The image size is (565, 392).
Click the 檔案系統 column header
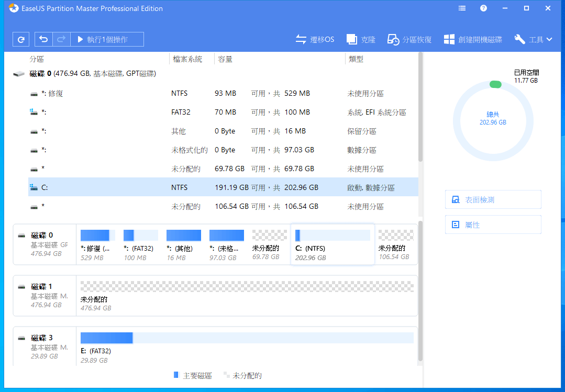(186, 59)
